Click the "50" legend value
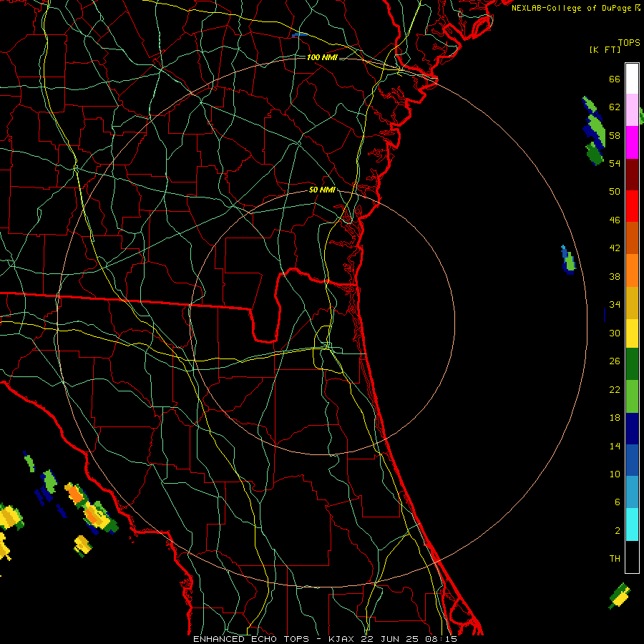Screen dimensions: 644x644 (615, 192)
